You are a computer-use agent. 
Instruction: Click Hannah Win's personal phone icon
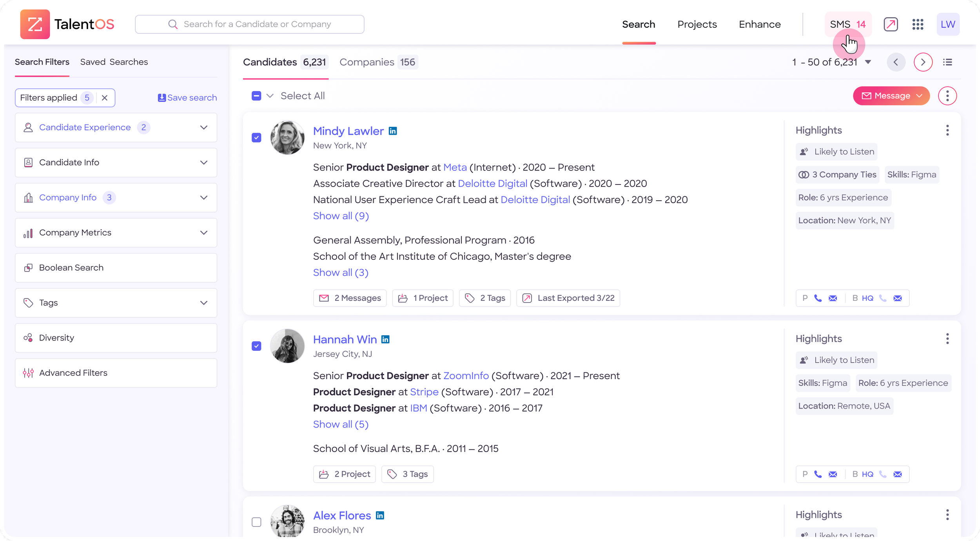point(818,474)
